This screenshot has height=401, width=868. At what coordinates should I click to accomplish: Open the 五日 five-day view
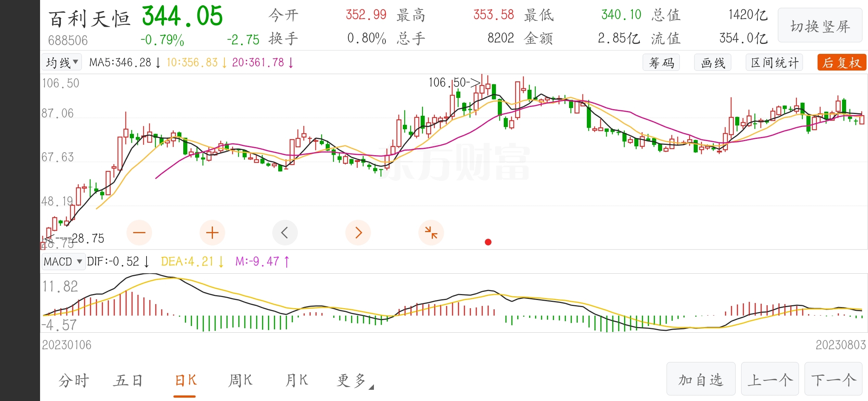tap(128, 381)
